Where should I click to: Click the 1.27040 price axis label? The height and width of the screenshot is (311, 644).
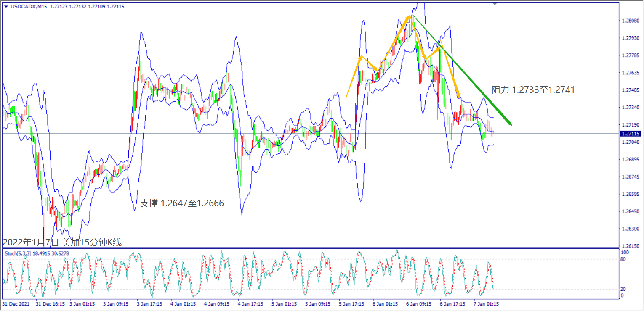(631, 142)
